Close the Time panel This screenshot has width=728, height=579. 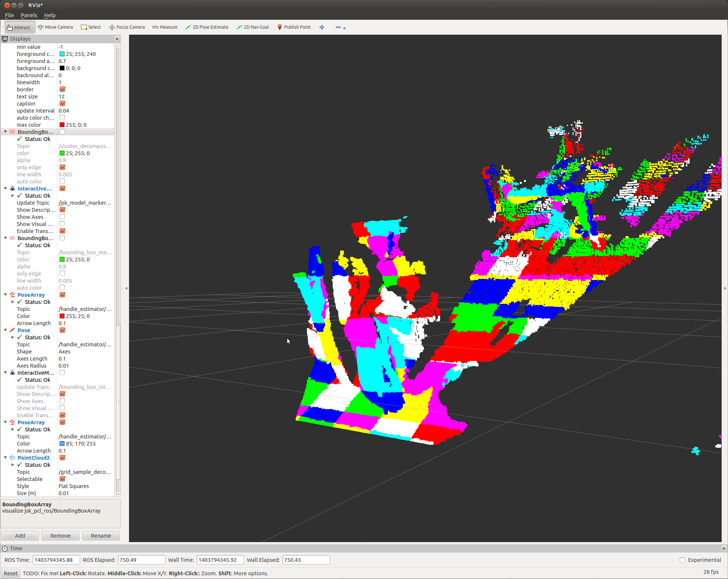click(724, 548)
